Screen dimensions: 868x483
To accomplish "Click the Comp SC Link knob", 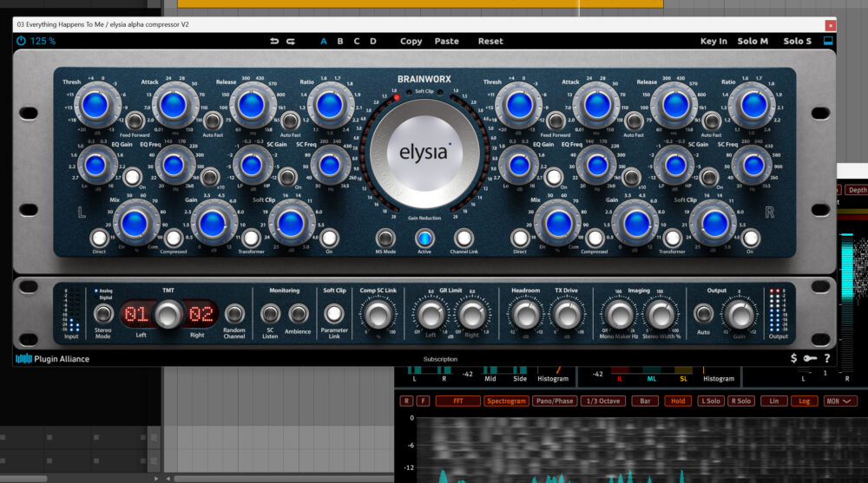I will point(378,315).
